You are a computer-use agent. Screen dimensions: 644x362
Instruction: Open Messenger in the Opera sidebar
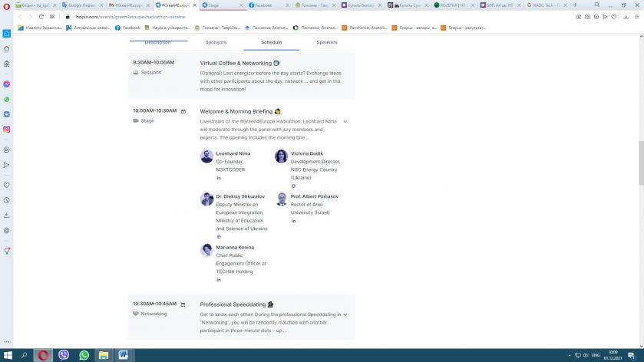7,84
